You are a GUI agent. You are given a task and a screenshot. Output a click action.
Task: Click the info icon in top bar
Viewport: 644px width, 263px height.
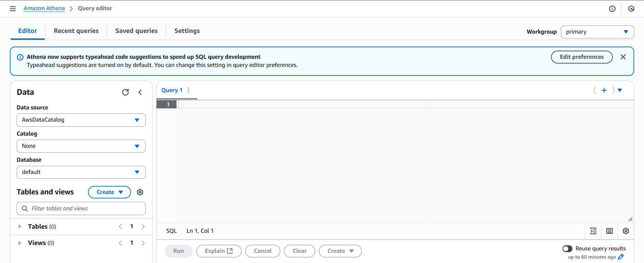click(612, 8)
